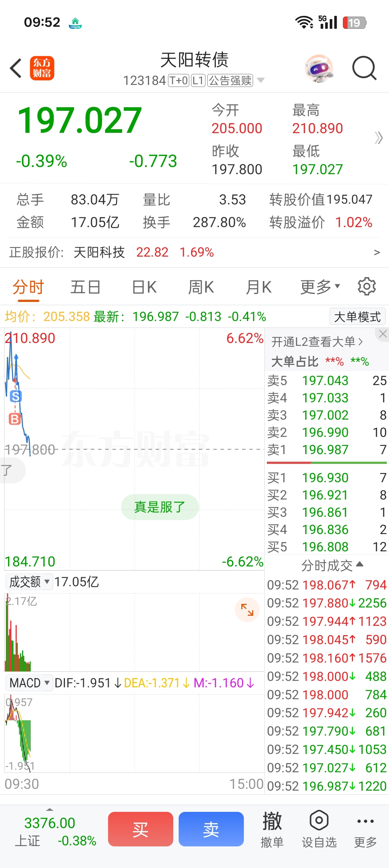This screenshot has height=868, width=389.
Task: Tap 卖5 price 197.043 row
Action: click(327, 380)
